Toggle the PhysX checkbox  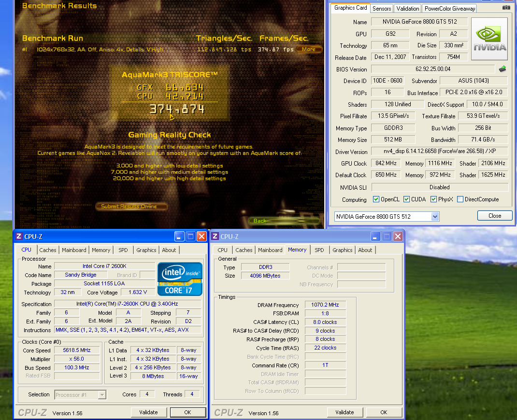pyautogui.click(x=433, y=199)
